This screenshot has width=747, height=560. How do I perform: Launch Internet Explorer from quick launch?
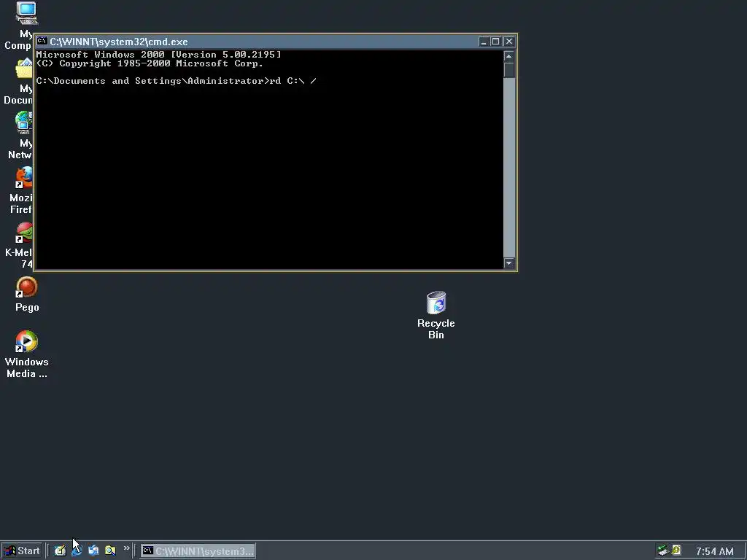(77, 551)
